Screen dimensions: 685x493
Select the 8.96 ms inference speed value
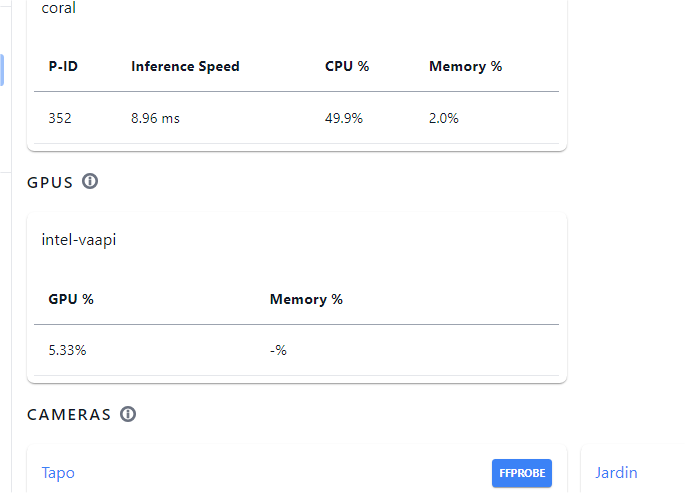155,118
